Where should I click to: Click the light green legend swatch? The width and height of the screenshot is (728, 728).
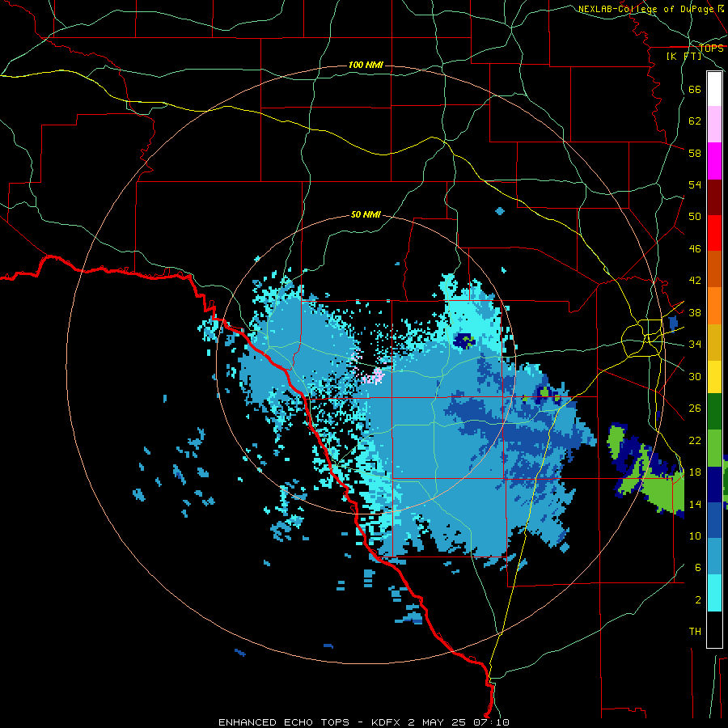pos(714,448)
